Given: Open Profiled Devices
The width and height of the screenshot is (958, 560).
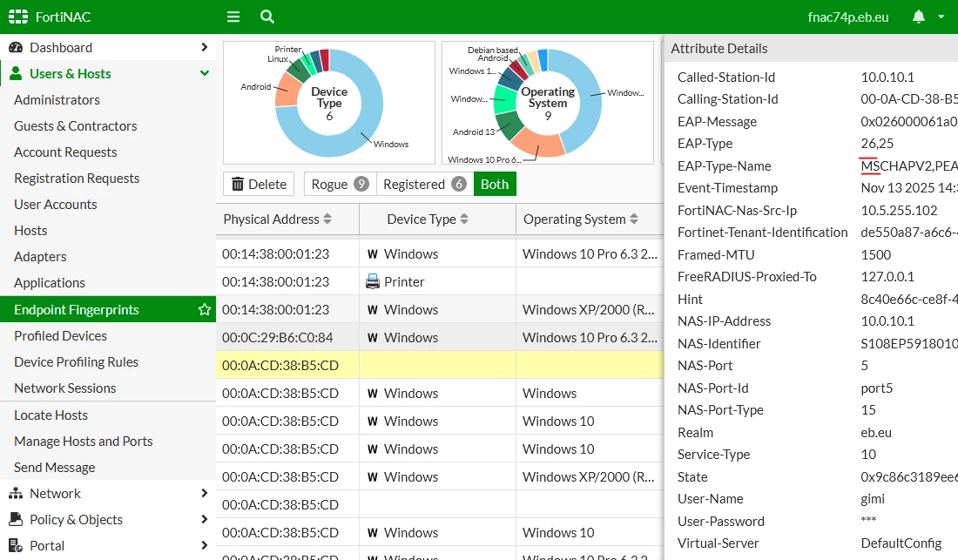Looking at the screenshot, I should pyautogui.click(x=60, y=336).
